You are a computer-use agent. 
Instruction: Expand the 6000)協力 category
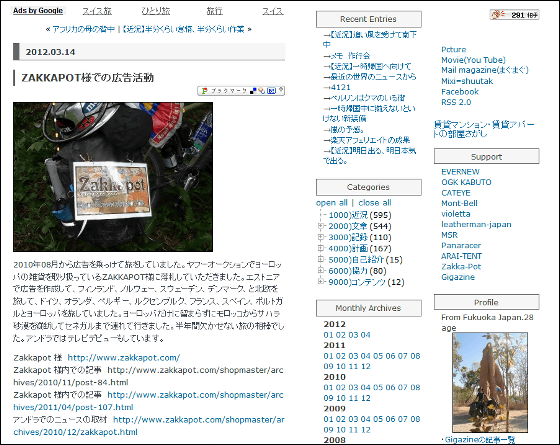click(321, 270)
